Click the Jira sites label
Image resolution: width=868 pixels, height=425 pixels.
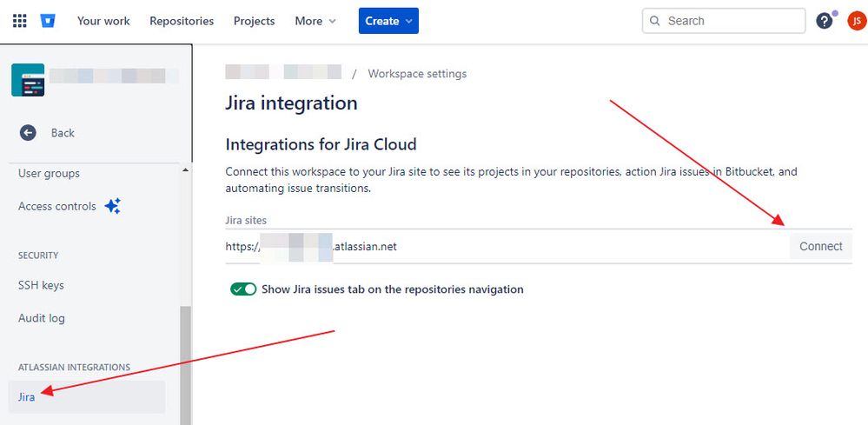click(x=246, y=220)
